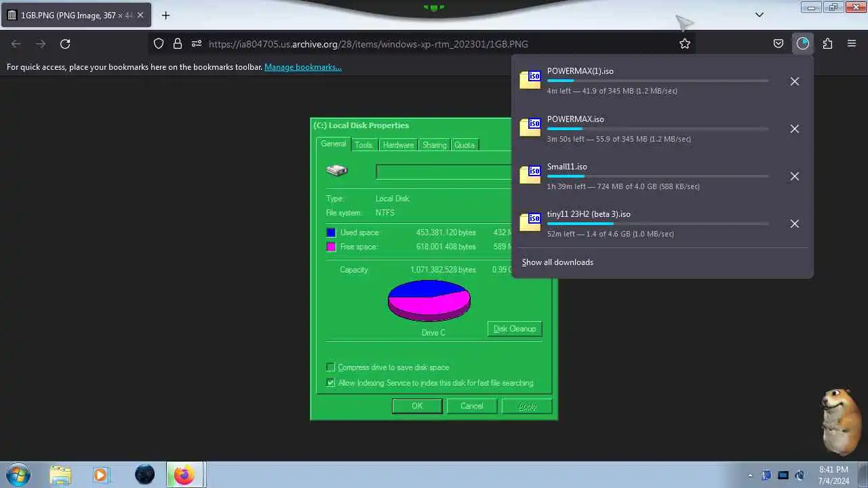Click the Tools tab in the image
This screenshot has width=868, height=488.
coord(363,145)
